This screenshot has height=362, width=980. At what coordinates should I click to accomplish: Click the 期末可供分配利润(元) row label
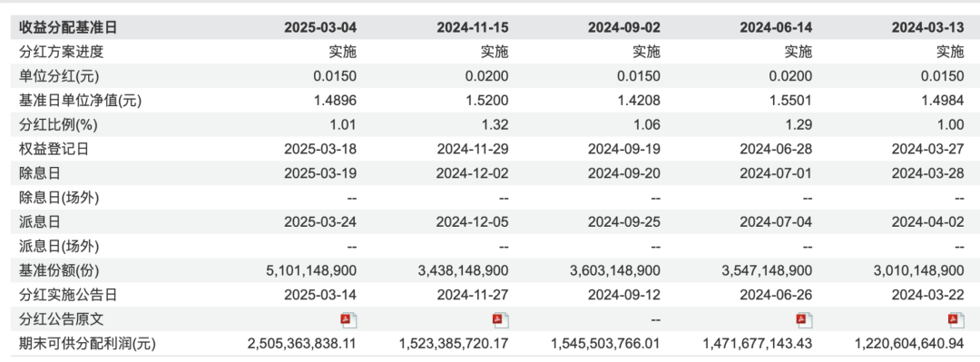pyautogui.click(x=87, y=344)
